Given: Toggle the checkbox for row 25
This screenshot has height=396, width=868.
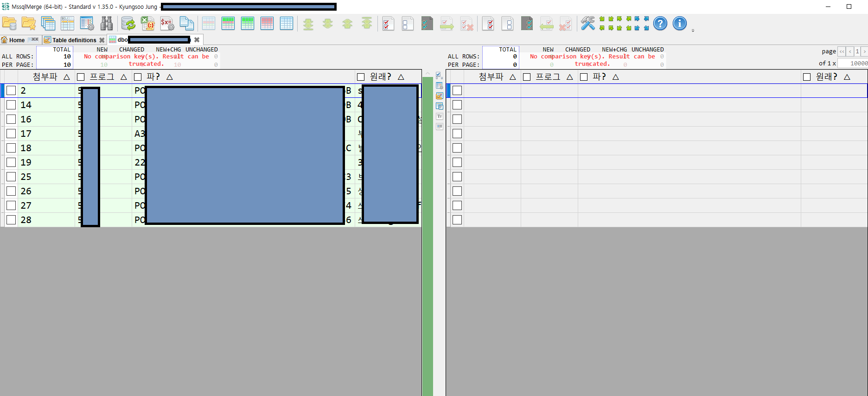Looking at the screenshot, I should click(11, 177).
